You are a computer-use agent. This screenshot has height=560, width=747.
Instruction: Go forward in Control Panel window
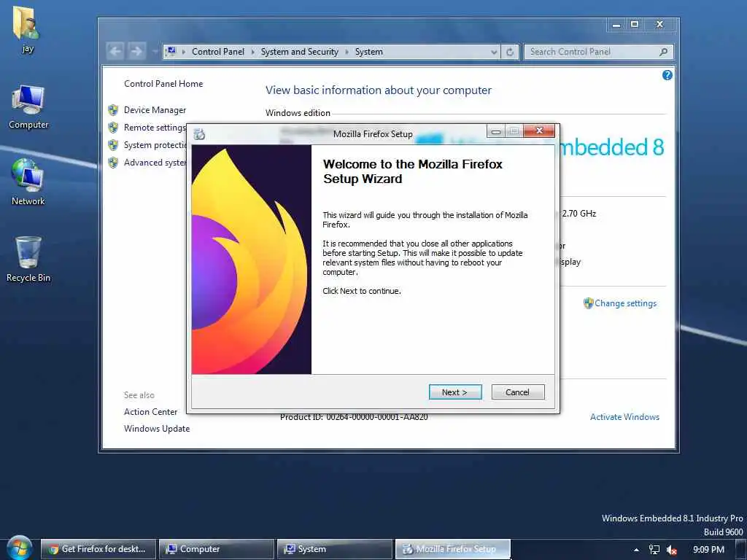[136, 51]
